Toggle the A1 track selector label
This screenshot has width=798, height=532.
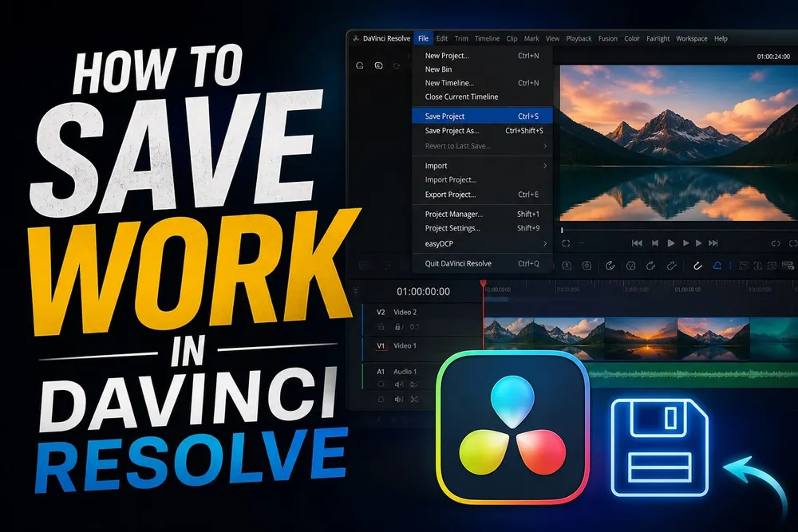tap(381, 371)
